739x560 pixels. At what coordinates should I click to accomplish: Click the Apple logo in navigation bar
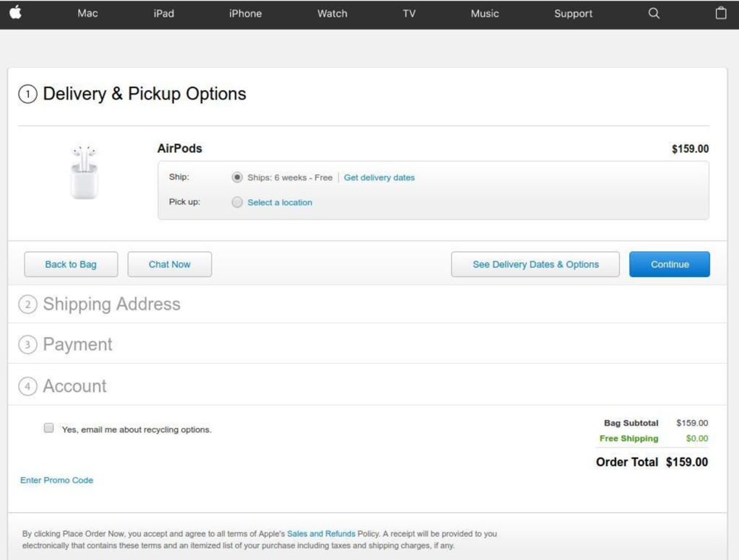(x=16, y=13)
